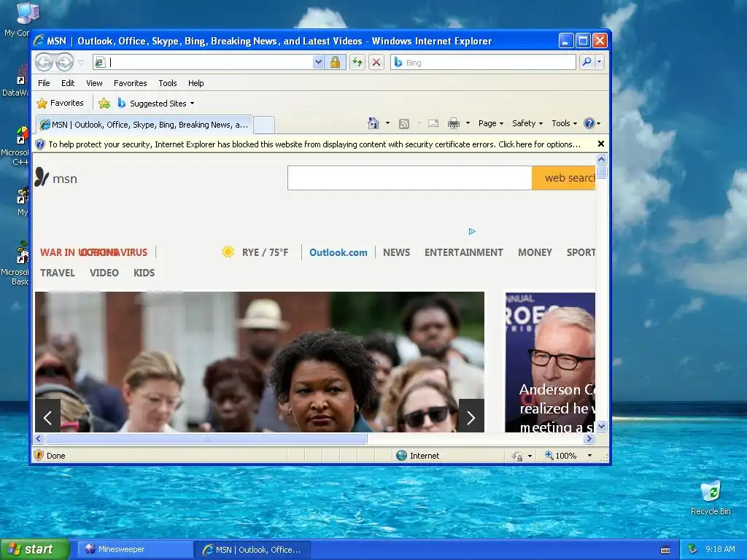The width and height of the screenshot is (747, 560).
Task: Click the vertical scrollbar down arrow
Action: coord(601,426)
